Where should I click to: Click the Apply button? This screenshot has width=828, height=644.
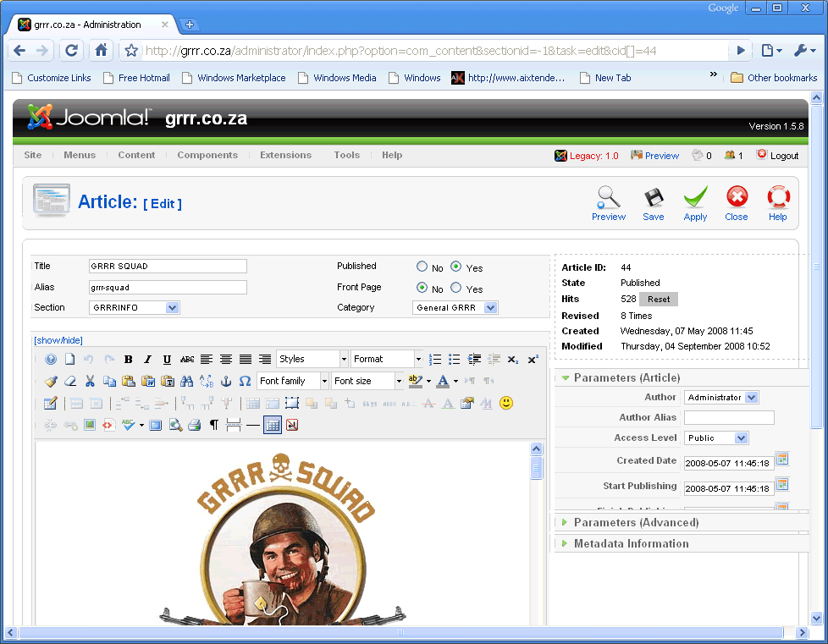pyautogui.click(x=695, y=204)
